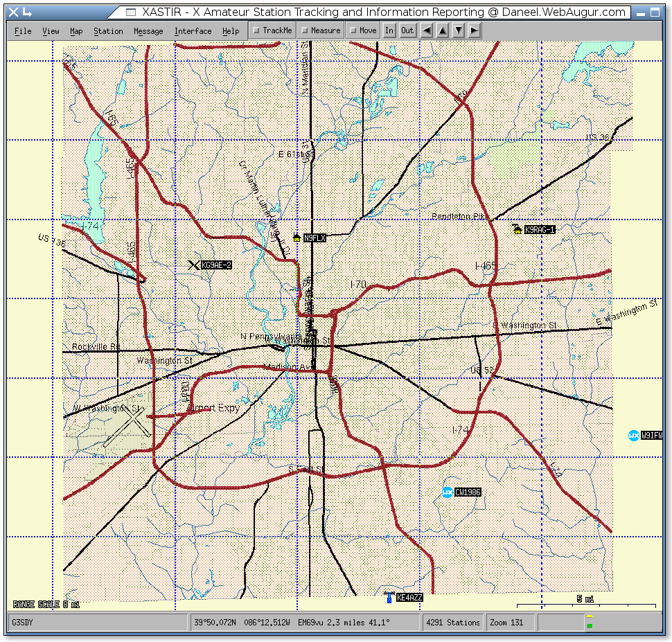672x642 pixels.
Task: Select the K9RAG-1 house station icon
Action: 518,229
